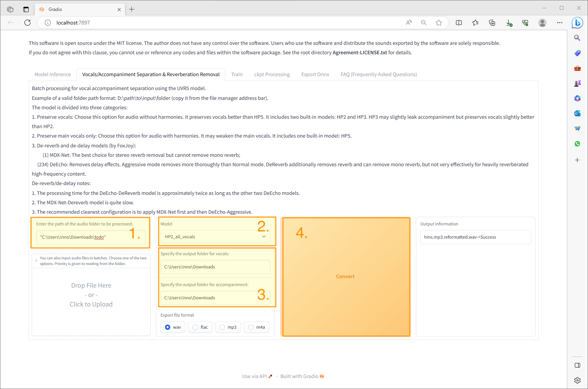
Task: Open sidebar Games chess icon
Action: tap(577, 83)
